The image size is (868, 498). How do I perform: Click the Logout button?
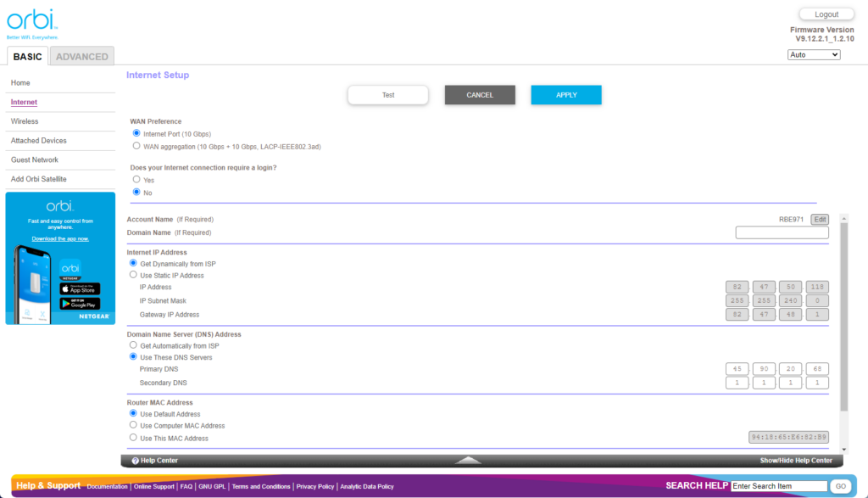(x=826, y=14)
